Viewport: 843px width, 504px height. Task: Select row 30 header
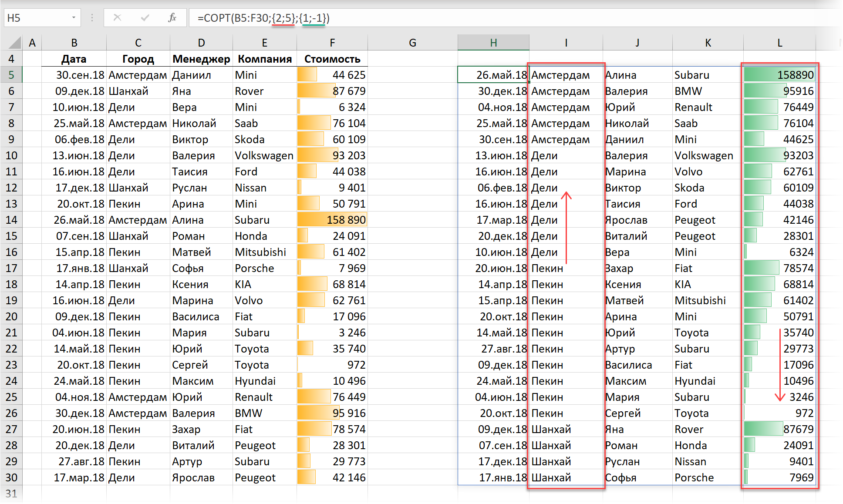tap(11, 477)
